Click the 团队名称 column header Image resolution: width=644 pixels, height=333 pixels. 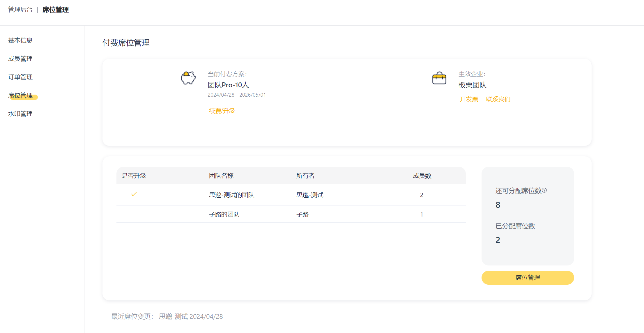[x=221, y=176]
